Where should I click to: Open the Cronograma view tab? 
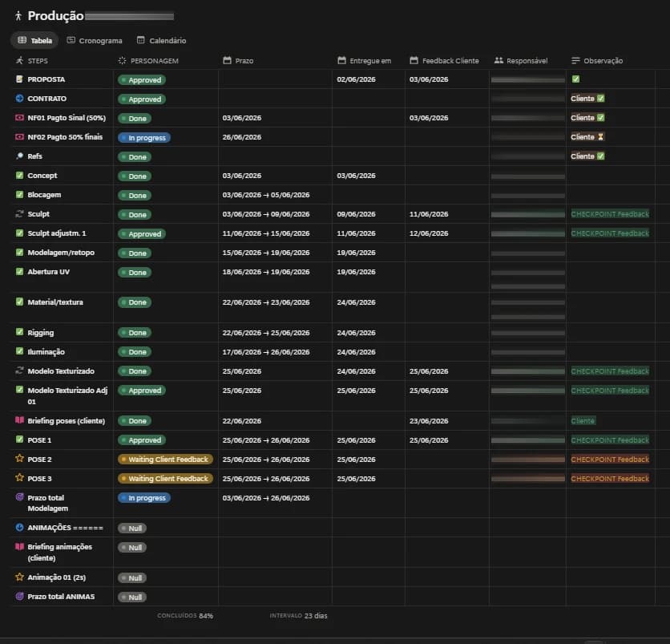click(x=95, y=40)
